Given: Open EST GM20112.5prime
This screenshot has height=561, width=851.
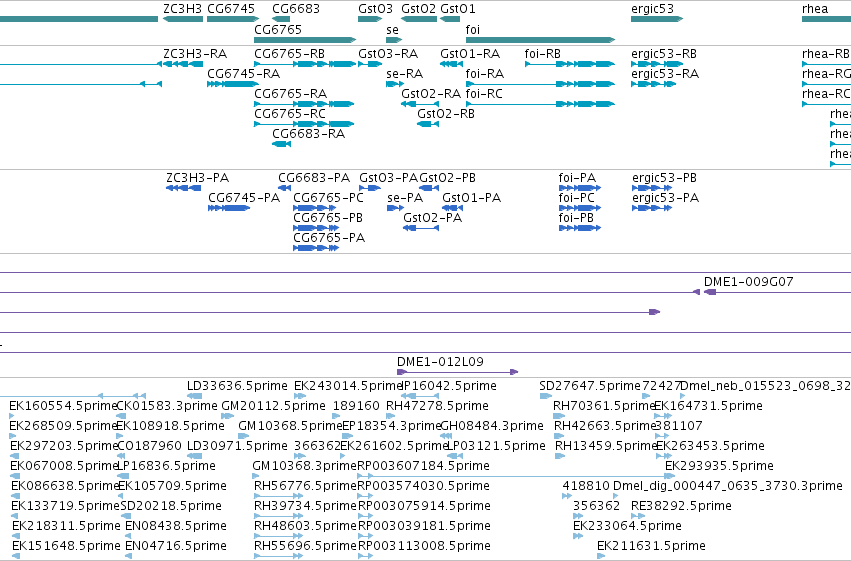Looking at the screenshot, I should click(x=227, y=416).
